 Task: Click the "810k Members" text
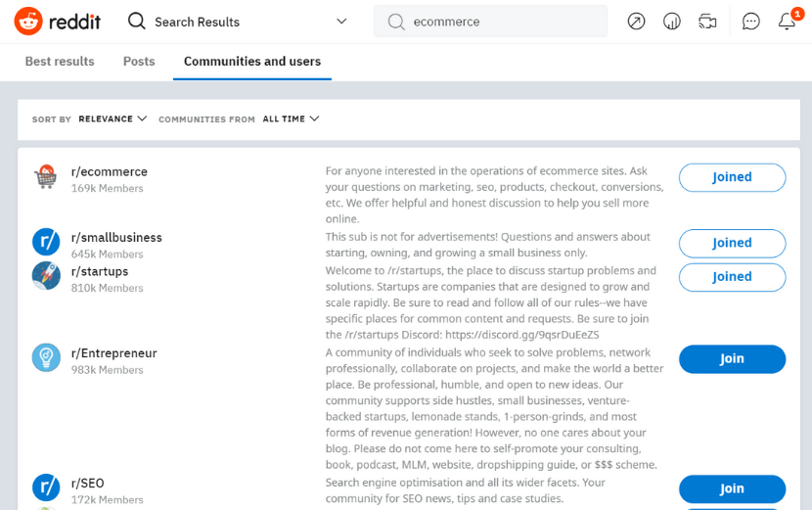(x=108, y=288)
